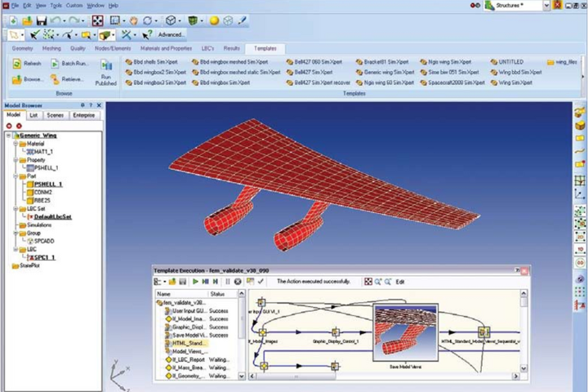The image size is (588, 392).
Task: Click the Fit to view icon
Action: point(97,20)
